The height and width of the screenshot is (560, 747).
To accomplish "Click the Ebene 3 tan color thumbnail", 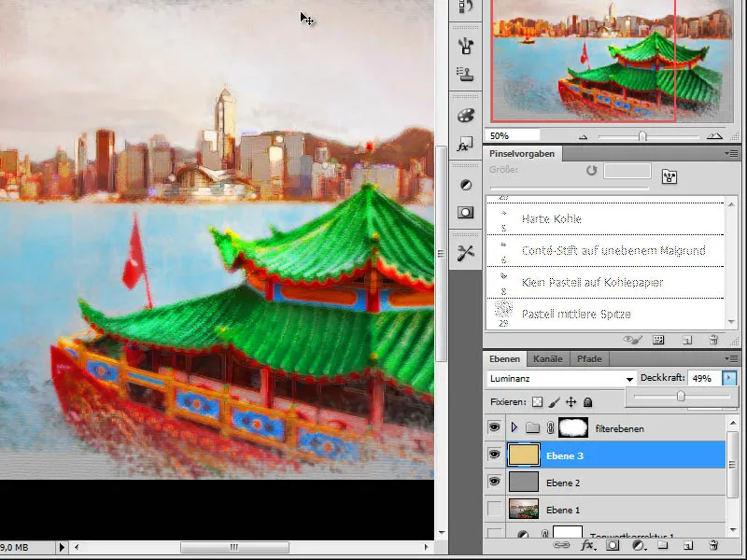I will point(524,455).
